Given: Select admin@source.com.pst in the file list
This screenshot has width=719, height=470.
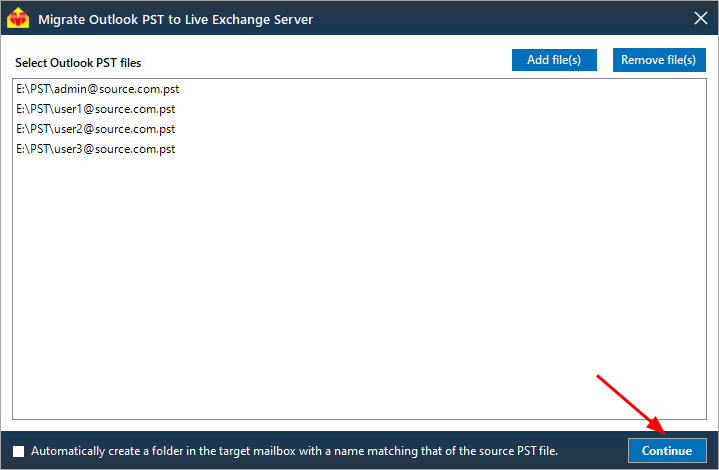Looking at the screenshot, I should [x=98, y=89].
